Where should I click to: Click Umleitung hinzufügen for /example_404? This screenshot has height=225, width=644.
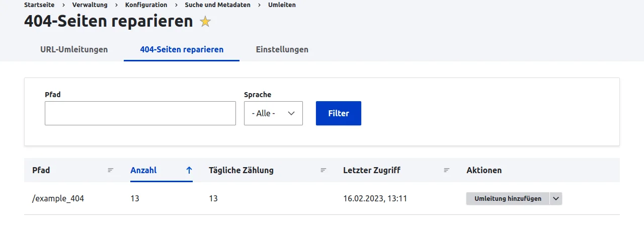pyautogui.click(x=508, y=199)
